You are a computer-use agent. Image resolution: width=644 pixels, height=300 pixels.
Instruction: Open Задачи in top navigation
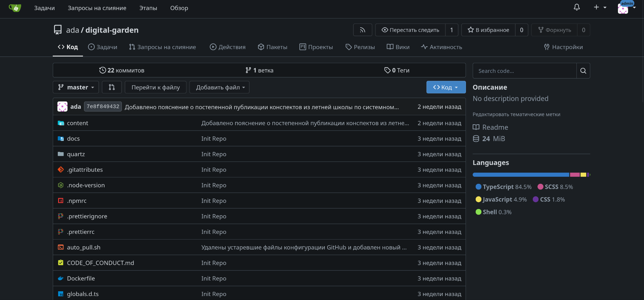[44, 8]
